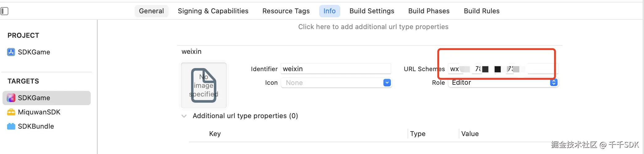Image resolution: width=644 pixels, height=154 pixels.
Task: Open the Build Settings tab
Action: click(x=372, y=11)
